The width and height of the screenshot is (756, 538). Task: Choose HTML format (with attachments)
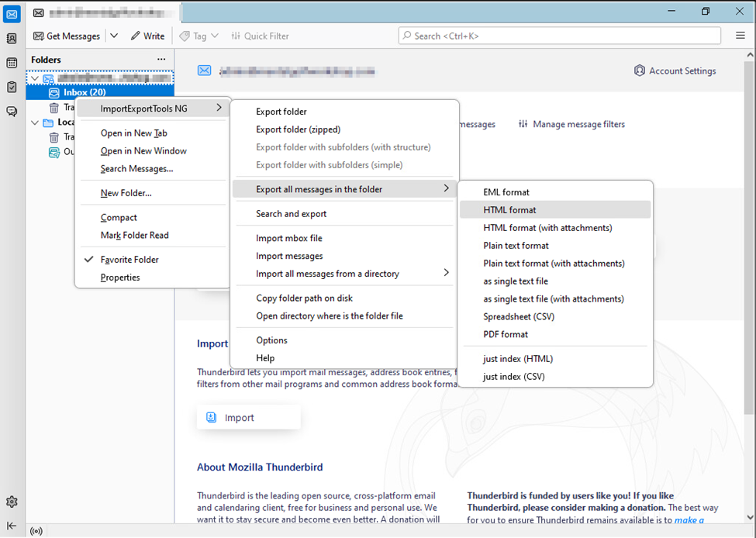555,228
